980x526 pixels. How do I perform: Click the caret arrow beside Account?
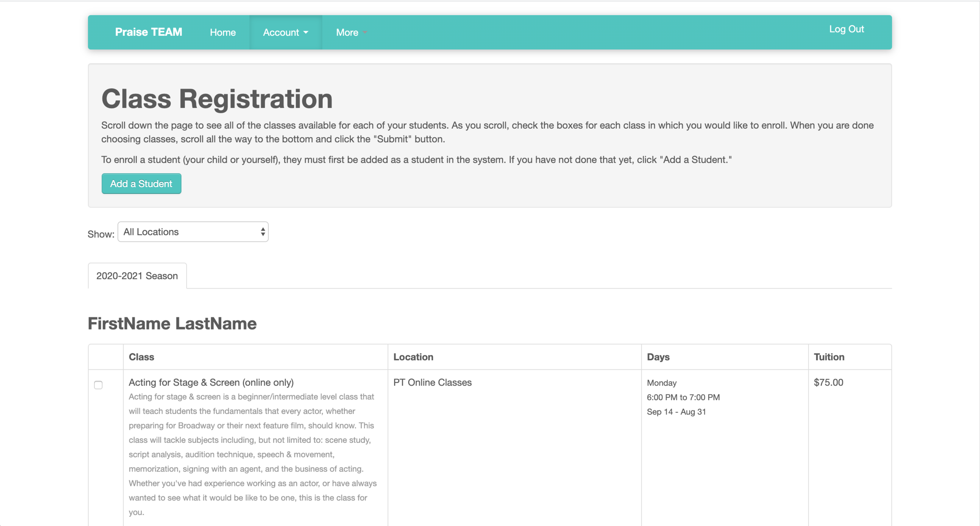[306, 33]
